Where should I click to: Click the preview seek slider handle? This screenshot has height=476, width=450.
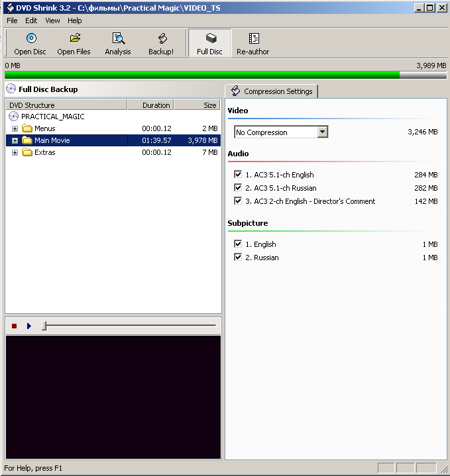click(x=44, y=326)
